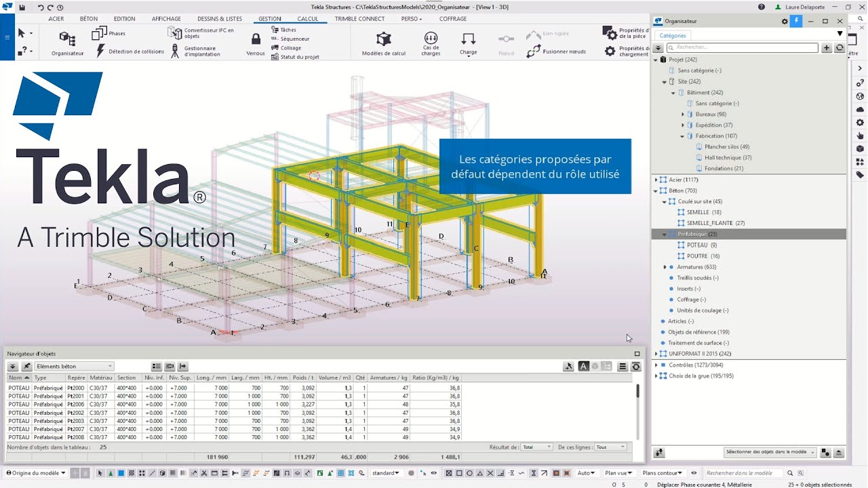The height and width of the screenshot is (488, 868).
Task: Click the Rechercher field in Organisateur
Action: [x=743, y=48]
